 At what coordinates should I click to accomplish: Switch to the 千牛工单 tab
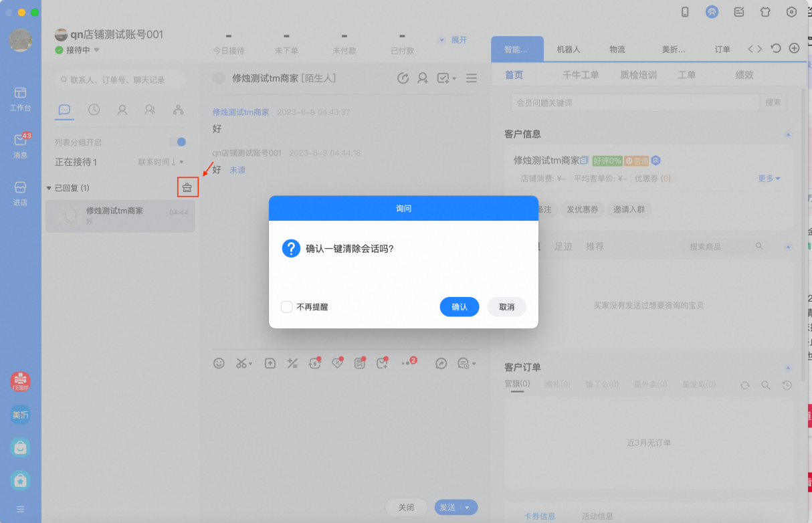[581, 75]
